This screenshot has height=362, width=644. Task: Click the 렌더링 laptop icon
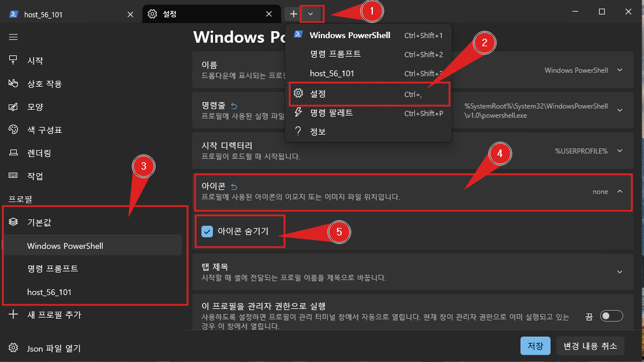[x=13, y=153]
